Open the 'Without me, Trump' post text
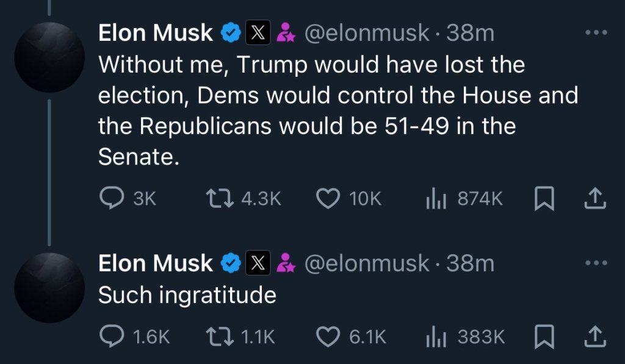 [338, 110]
